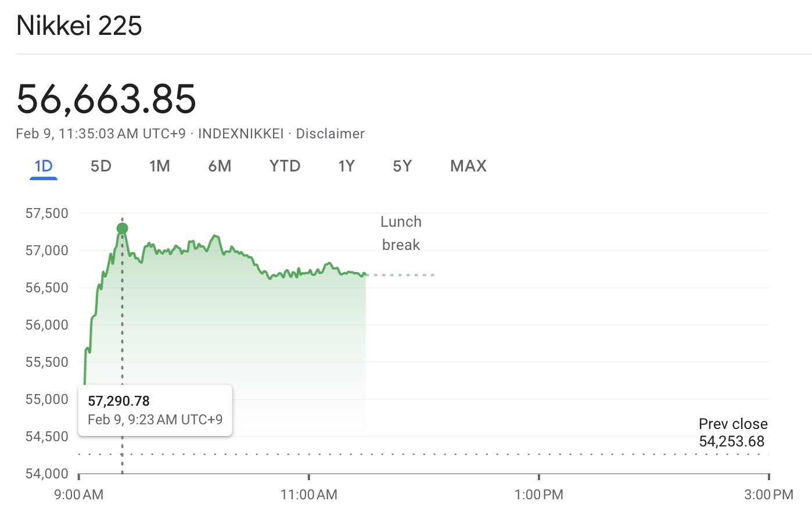Click the INDEXNIKKEI source label
Screen dimensions: 812x522
240,134
